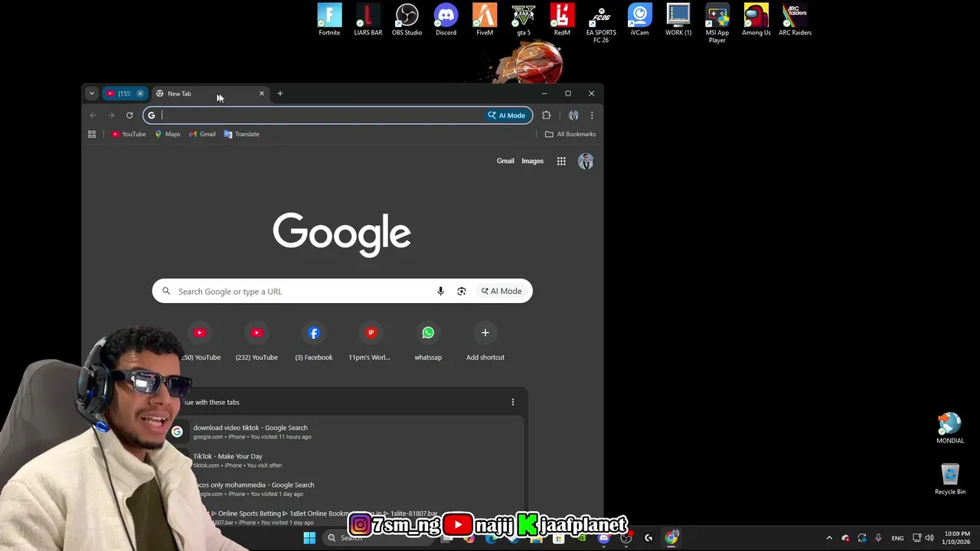Open Google account avatar on page
This screenshot has width=980, height=551.
(586, 161)
